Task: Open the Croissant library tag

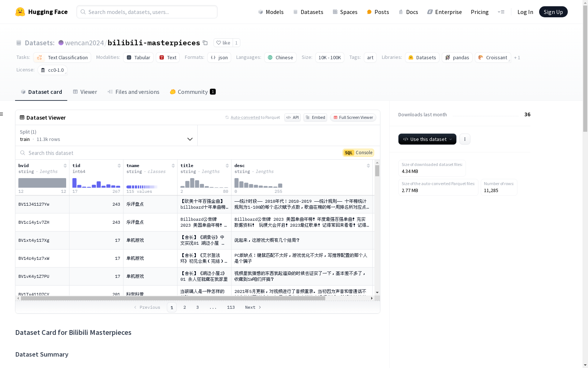Action: click(493, 57)
